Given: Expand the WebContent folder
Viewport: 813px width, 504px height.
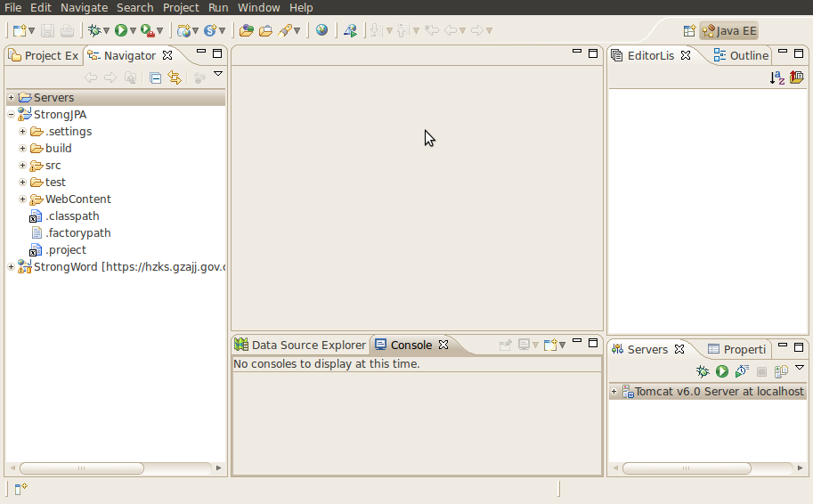Looking at the screenshot, I should click(x=22, y=199).
